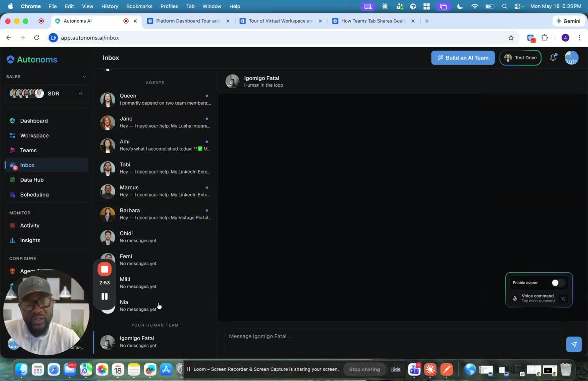This screenshot has height=381, width=588.
Task: Open Calendar from the dock
Action: 118,370
